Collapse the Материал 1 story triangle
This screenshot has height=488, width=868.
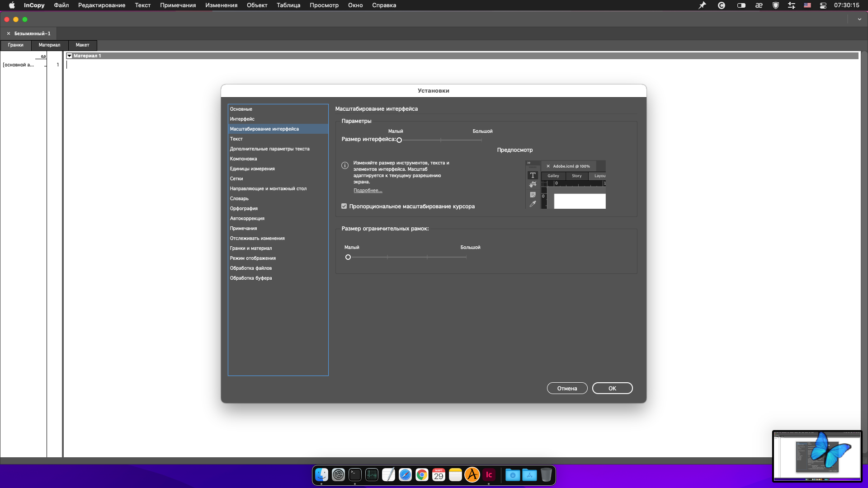click(70, 56)
